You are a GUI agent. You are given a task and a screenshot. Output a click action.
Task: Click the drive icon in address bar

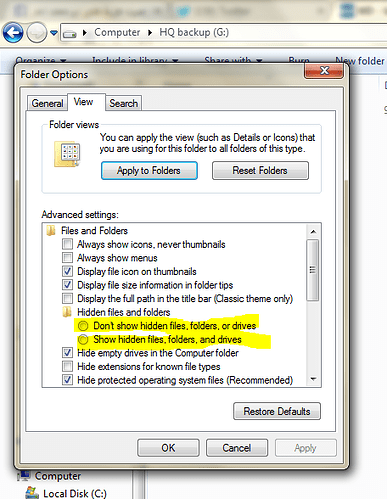pos(70,33)
